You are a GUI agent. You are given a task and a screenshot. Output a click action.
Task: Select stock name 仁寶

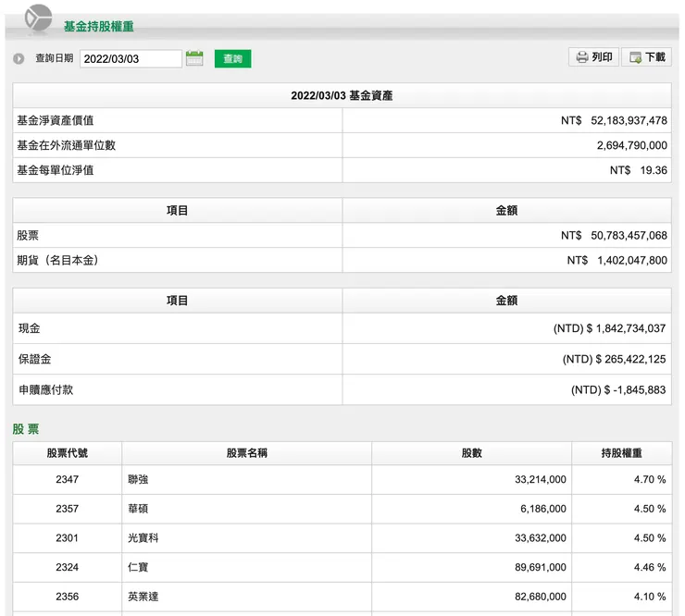click(138, 567)
